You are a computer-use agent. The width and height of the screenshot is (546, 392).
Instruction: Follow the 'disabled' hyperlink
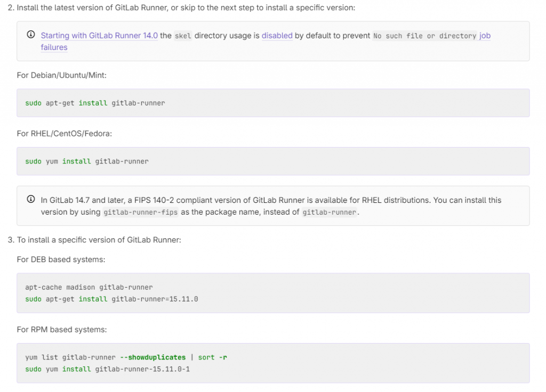(277, 36)
